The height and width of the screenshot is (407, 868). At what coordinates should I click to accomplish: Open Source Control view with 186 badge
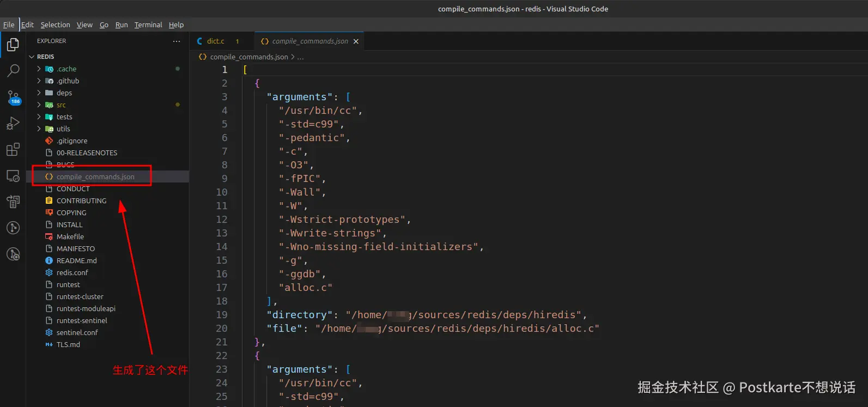(x=13, y=98)
